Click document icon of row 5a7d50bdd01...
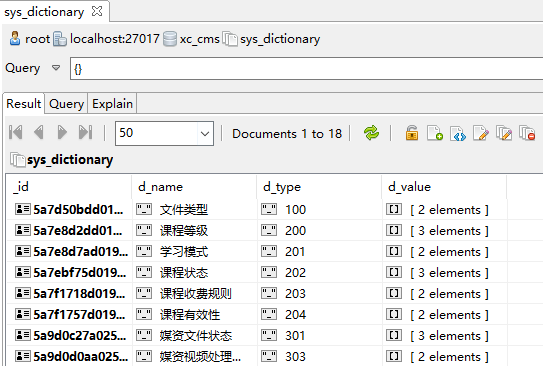This screenshot has width=543, height=366. [23, 209]
